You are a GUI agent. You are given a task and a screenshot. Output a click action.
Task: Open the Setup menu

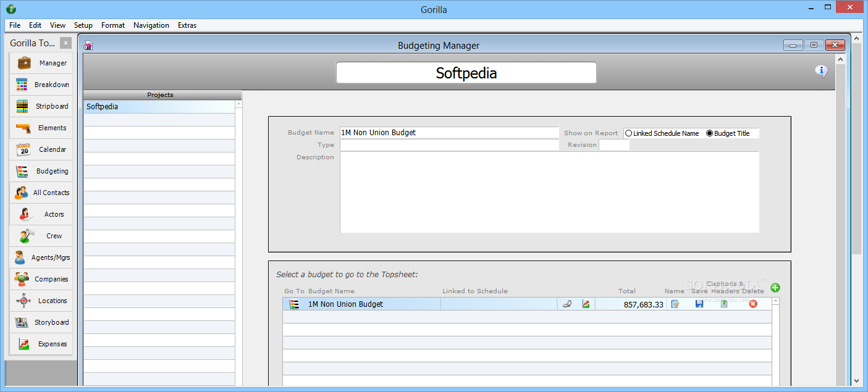pos(83,25)
